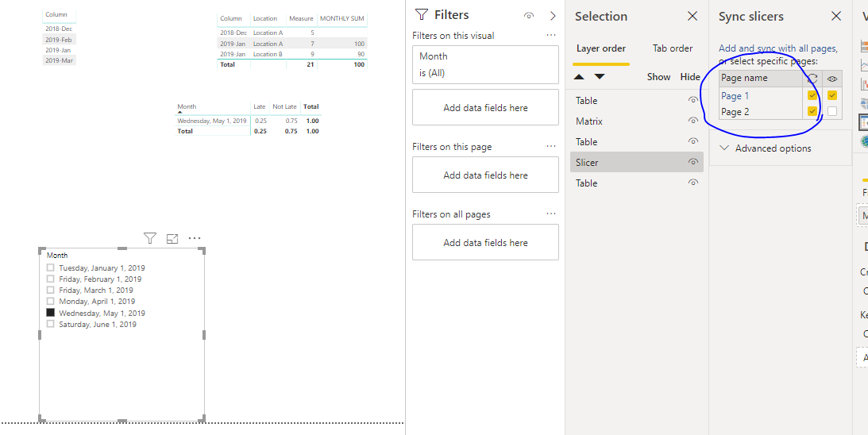Open the ellipsis menu for Filters on this page
Image resolution: width=868 pixels, height=435 pixels.
pyautogui.click(x=551, y=147)
